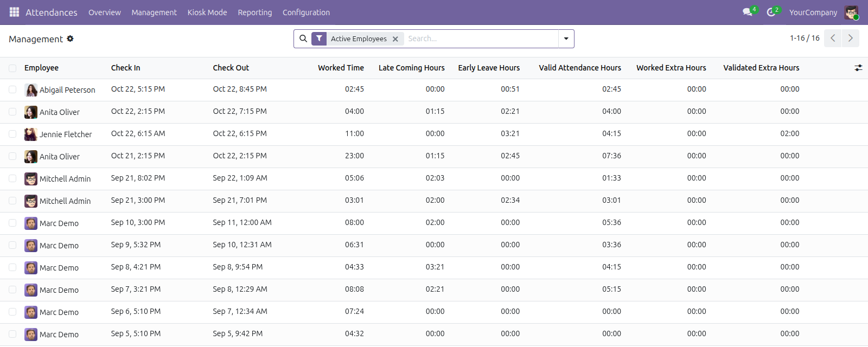Click the Attendances app title
Screen dimensions: 868x347
52,12
